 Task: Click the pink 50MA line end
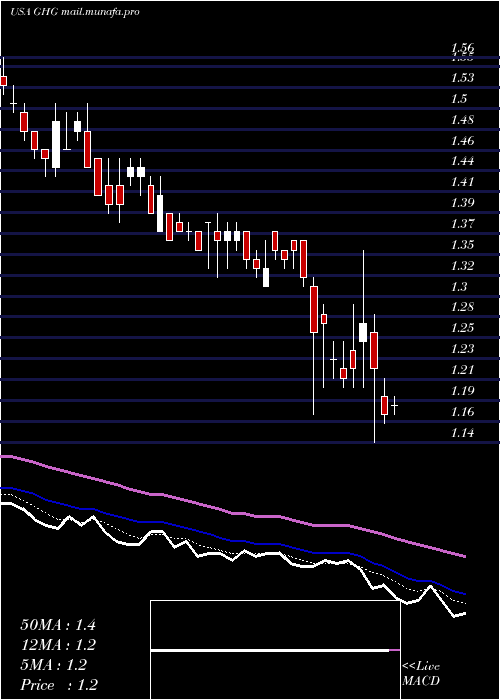click(x=464, y=556)
